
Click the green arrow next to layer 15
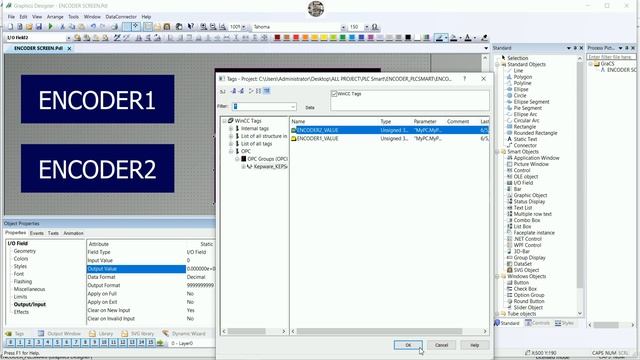tap(160, 343)
